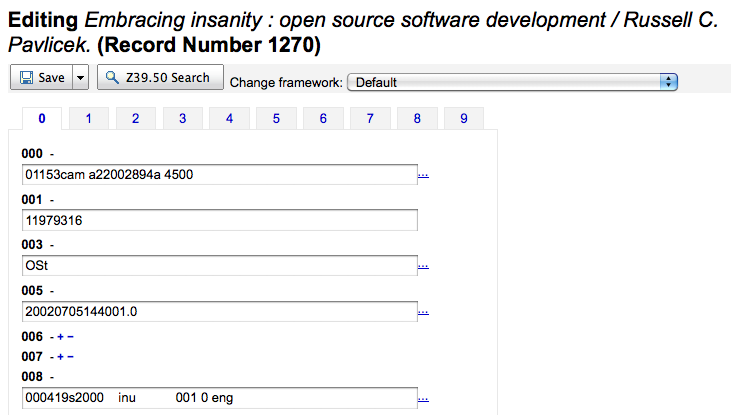Select tab 9
The image size is (731, 415).
click(x=463, y=119)
